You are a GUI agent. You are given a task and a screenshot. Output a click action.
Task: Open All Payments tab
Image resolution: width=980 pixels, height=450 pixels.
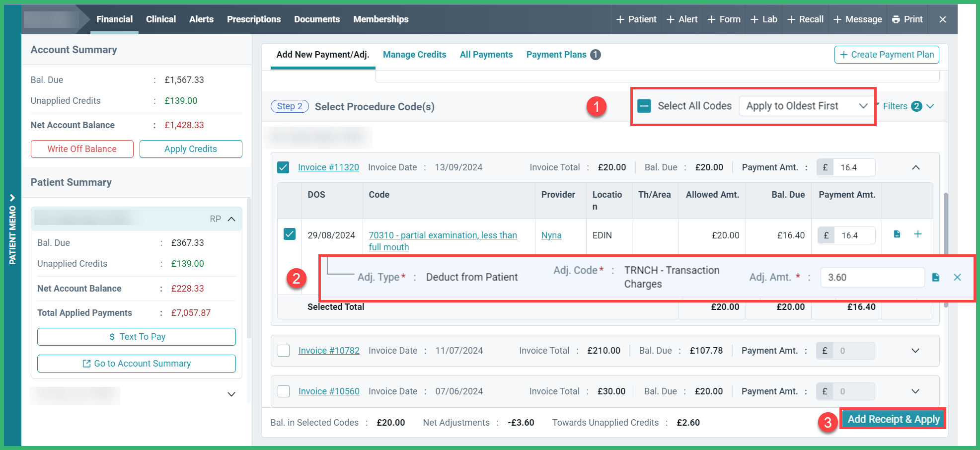(x=486, y=55)
